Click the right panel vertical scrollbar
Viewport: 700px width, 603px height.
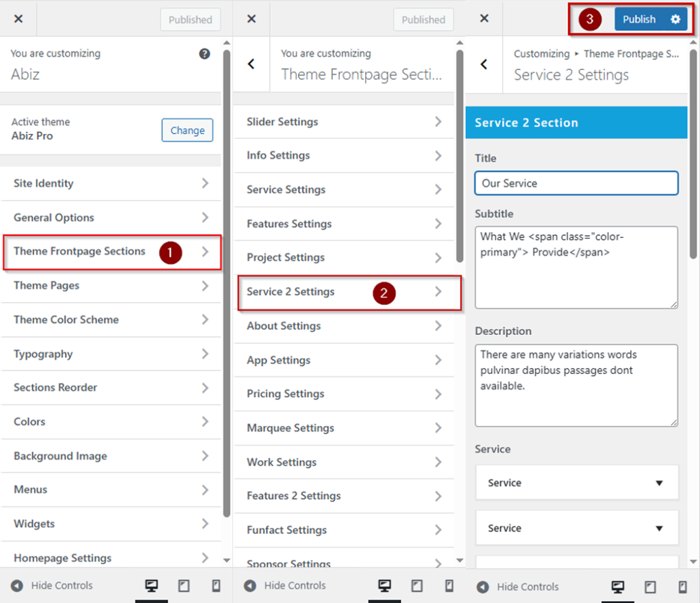pos(692,157)
